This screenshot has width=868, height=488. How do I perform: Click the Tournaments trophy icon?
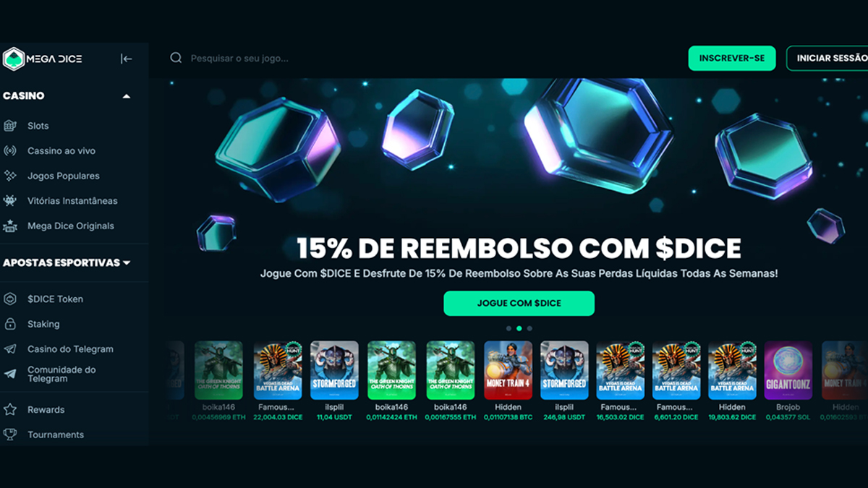[x=10, y=435]
